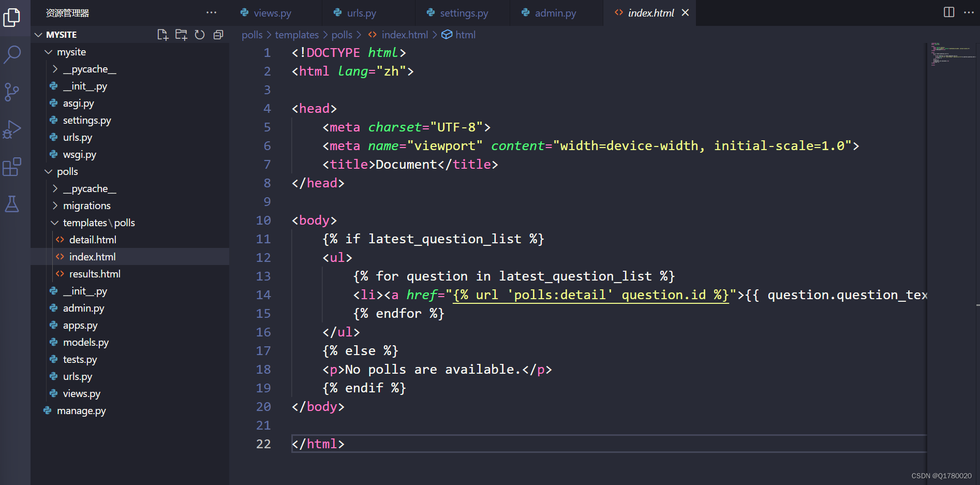Split the editor to the right
980x485 pixels.
(949, 12)
